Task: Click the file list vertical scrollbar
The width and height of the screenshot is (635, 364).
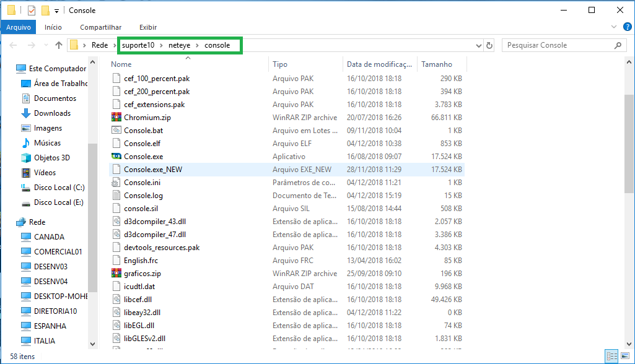Action: pos(629,155)
